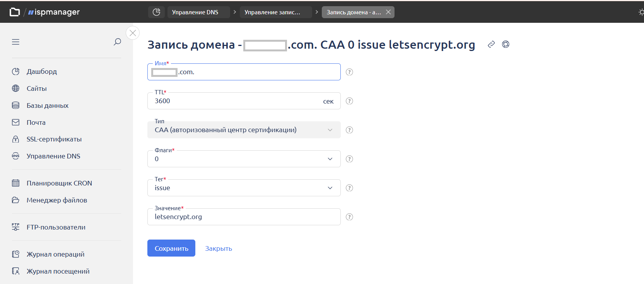Open help via lifebuoy icon near title
The height and width of the screenshot is (284, 644).
tap(506, 44)
